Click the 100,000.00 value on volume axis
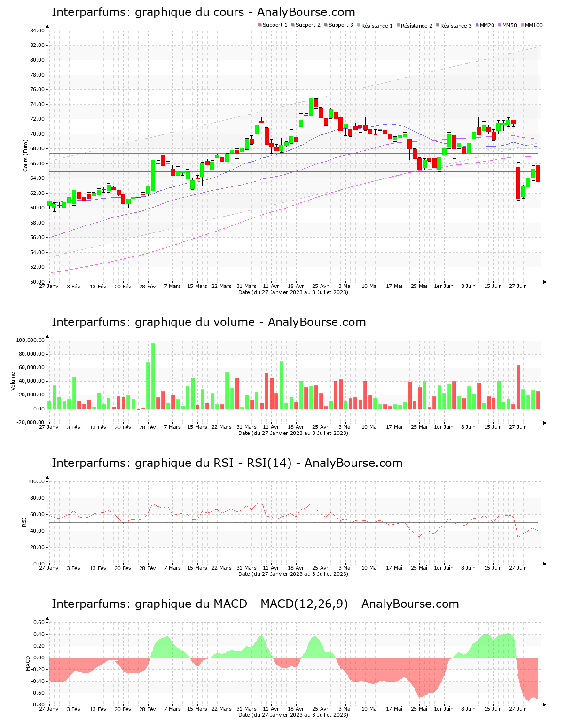Viewport: 564px width, 728px height. point(31,340)
